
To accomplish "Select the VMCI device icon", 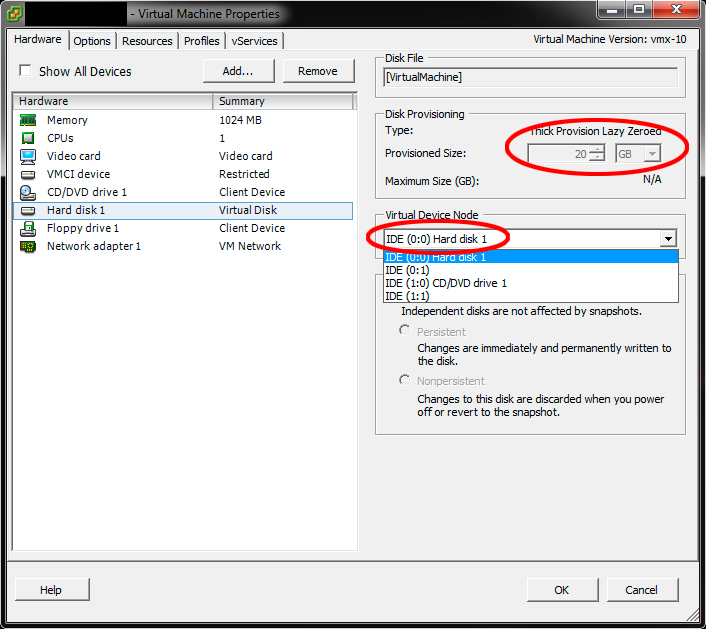I will coord(28,174).
